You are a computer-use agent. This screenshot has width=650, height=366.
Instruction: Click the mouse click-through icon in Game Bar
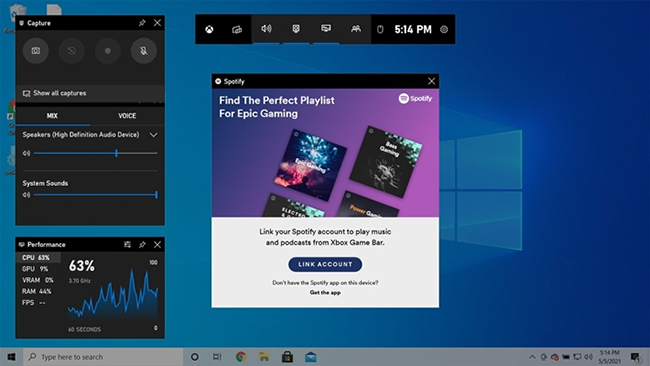click(380, 29)
